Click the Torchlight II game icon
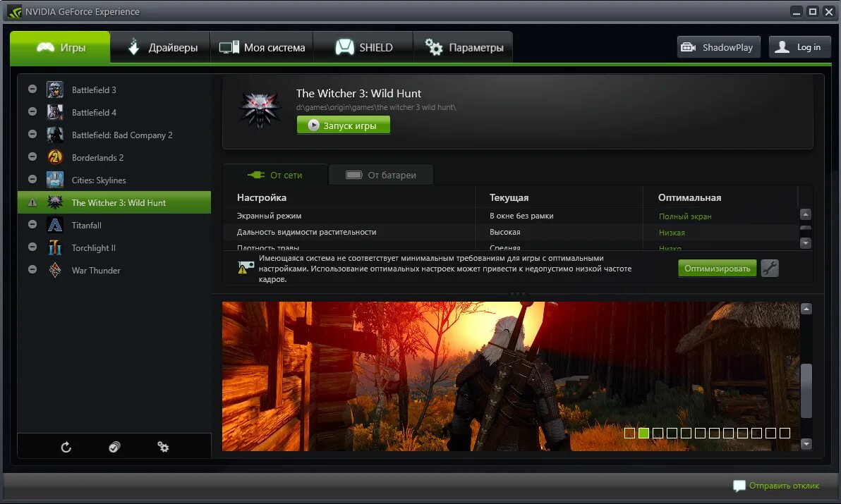The image size is (841, 504). click(x=55, y=247)
